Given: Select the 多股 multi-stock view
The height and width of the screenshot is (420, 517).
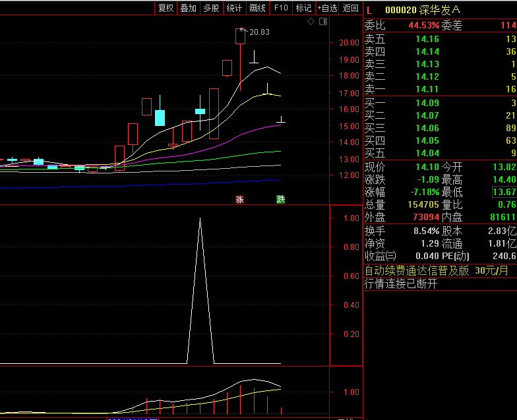Looking at the screenshot, I should coord(211,8).
